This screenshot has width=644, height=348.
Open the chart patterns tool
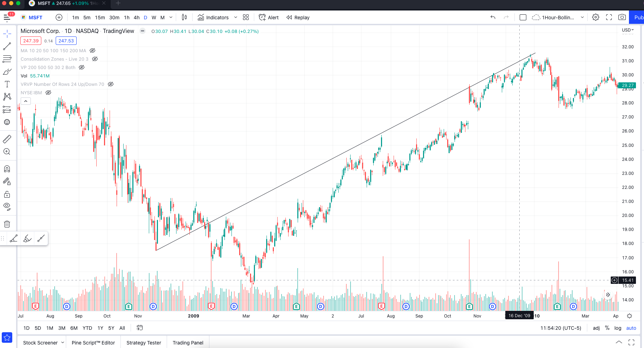(7, 97)
